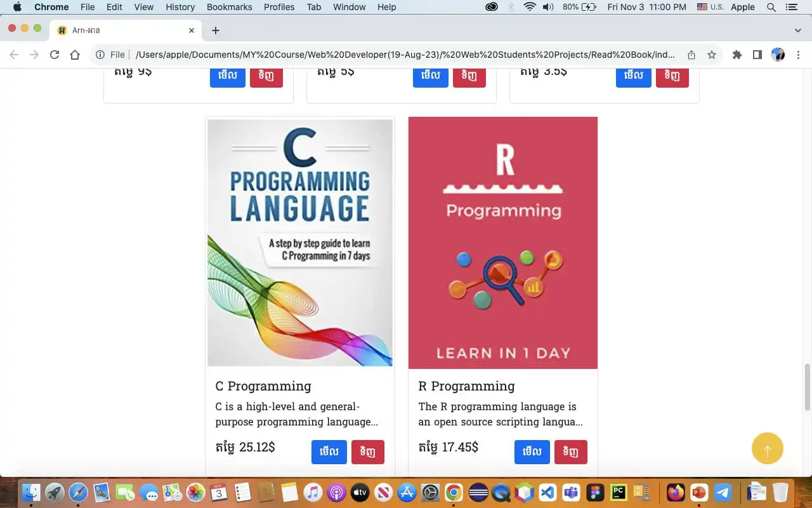Open Microsoft Teams from the Dock
Viewport: 812px width, 508px height.
(x=572, y=492)
